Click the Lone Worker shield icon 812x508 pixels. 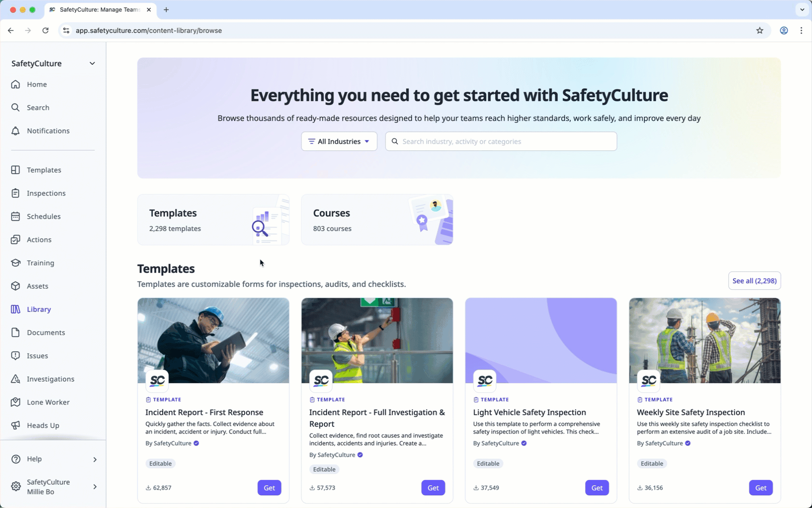pyautogui.click(x=15, y=402)
